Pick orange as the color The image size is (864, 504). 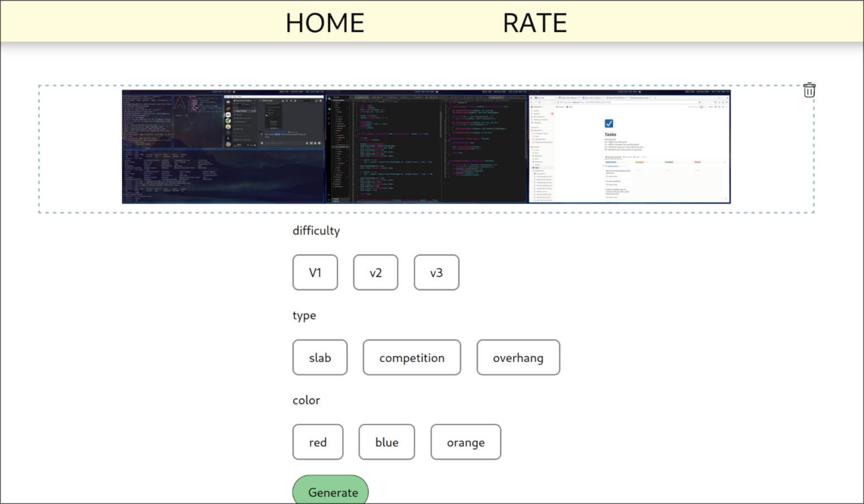coord(465,442)
